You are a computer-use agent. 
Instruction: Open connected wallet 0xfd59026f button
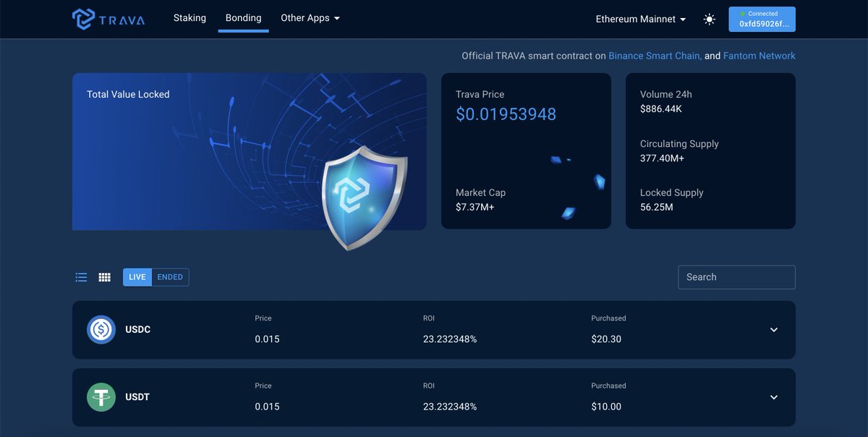tap(762, 20)
